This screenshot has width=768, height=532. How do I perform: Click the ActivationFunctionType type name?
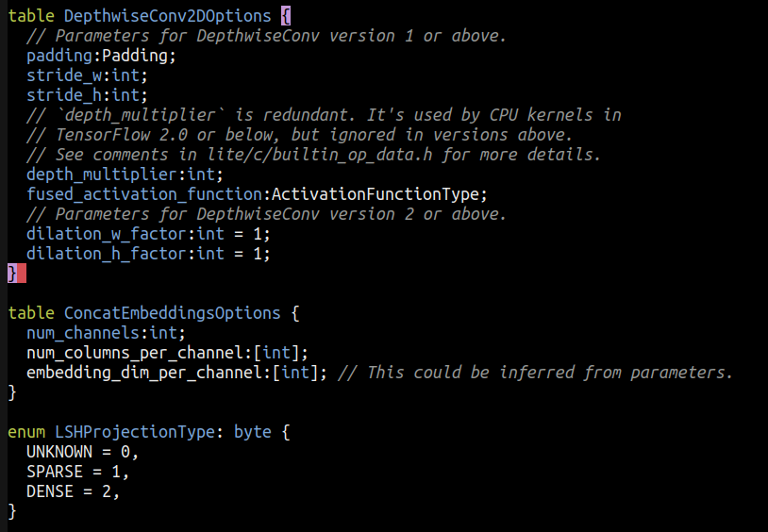(x=376, y=194)
